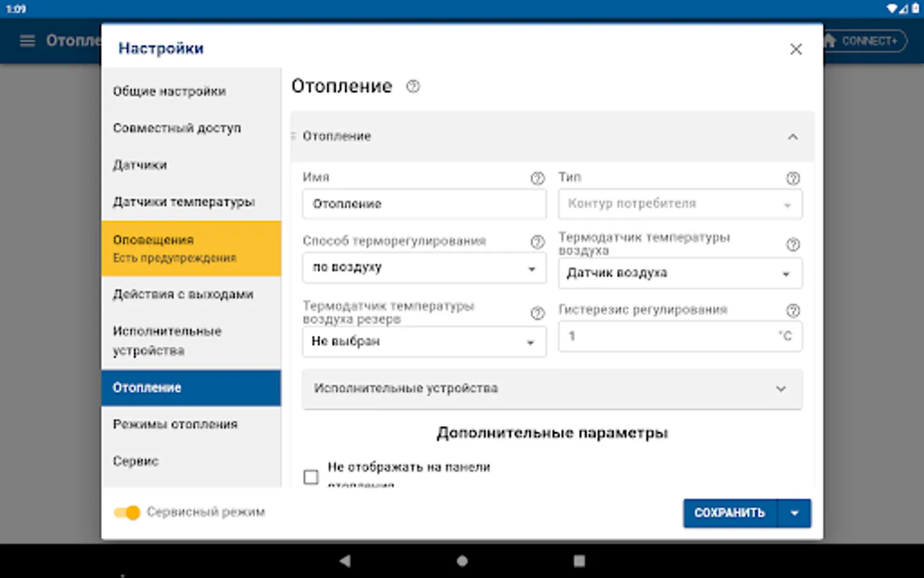This screenshot has height=578, width=924.
Task: Show help for the Тип field
Action: click(x=793, y=178)
